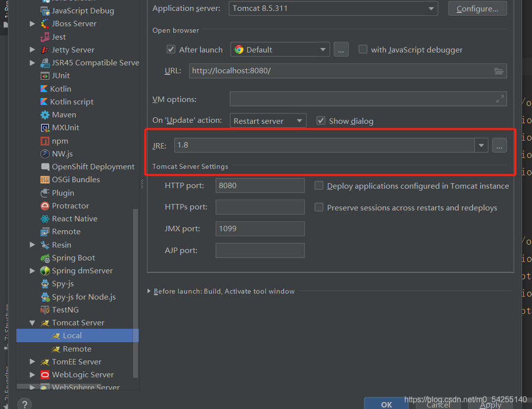Click the Protractor icon
The width and height of the screenshot is (532, 409).
coord(45,205)
